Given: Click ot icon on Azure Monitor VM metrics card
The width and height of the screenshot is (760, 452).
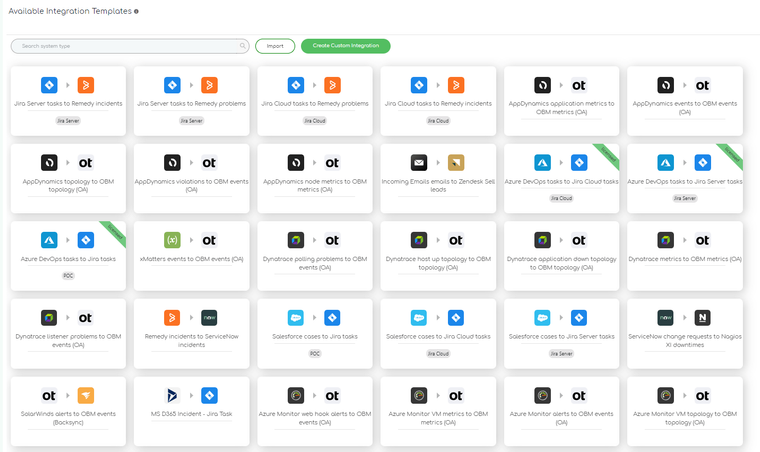Looking at the screenshot, I should point(456,396).
